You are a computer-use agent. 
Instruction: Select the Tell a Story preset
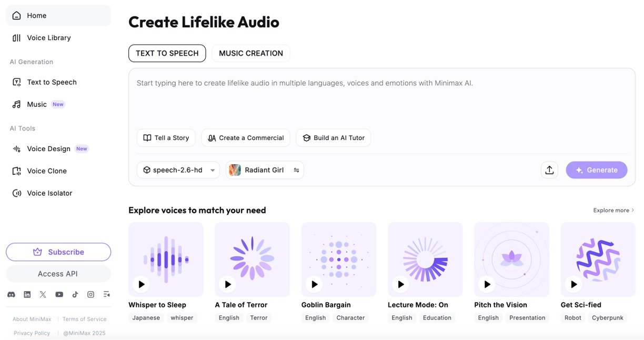coord(166,138)
